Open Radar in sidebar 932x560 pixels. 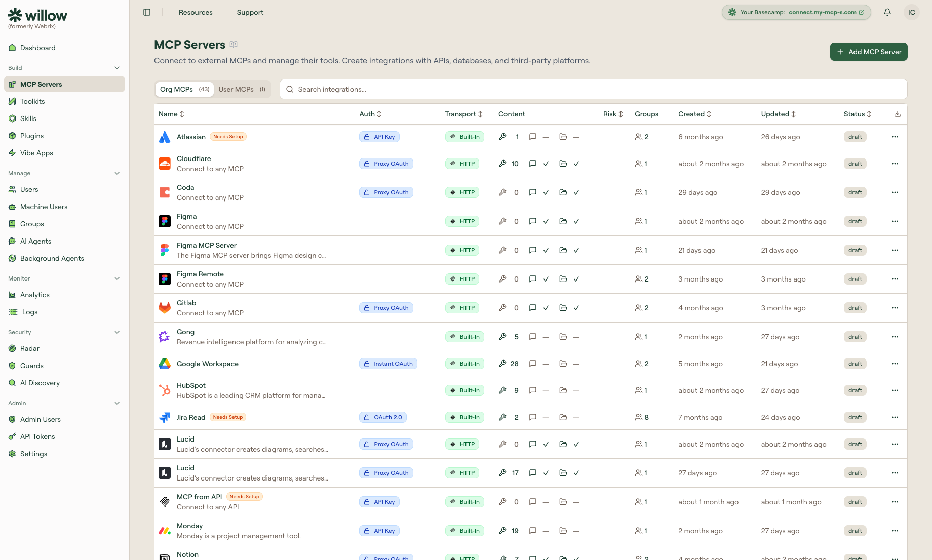tap(64, 348)
